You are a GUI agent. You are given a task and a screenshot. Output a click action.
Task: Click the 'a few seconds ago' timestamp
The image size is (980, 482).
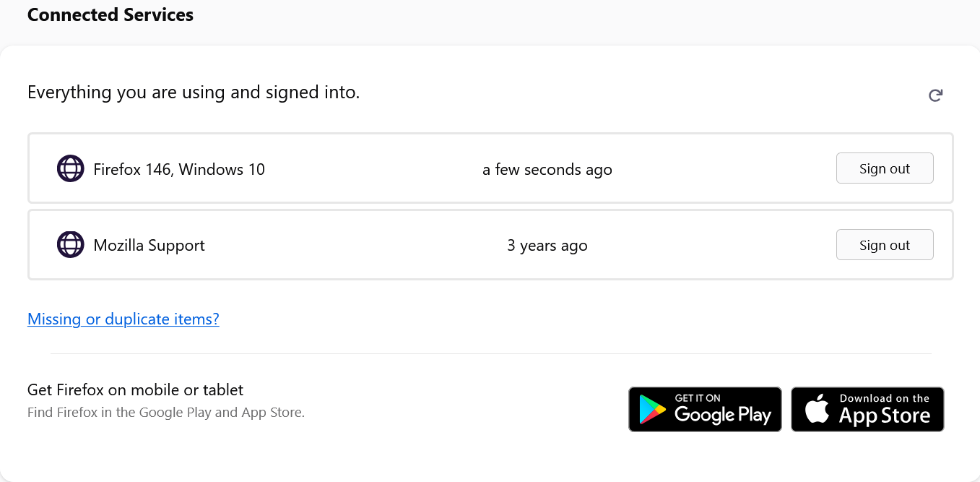pos(547,170)
